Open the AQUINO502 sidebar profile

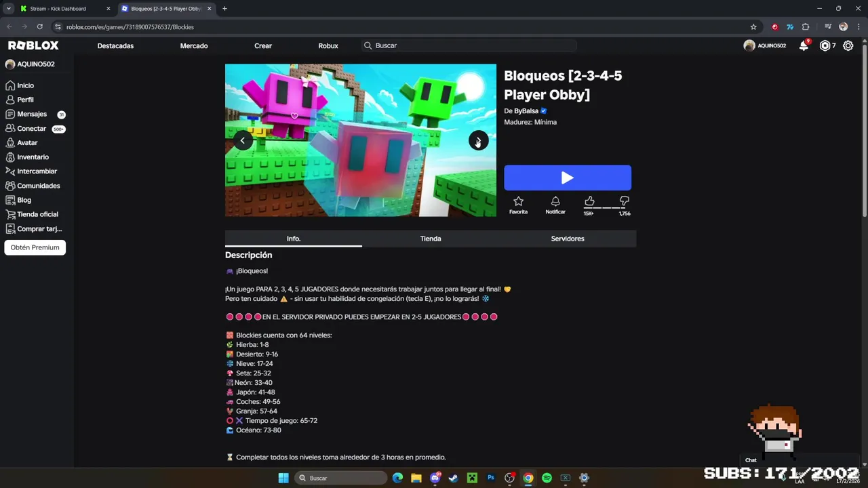[x=30, y=64]
